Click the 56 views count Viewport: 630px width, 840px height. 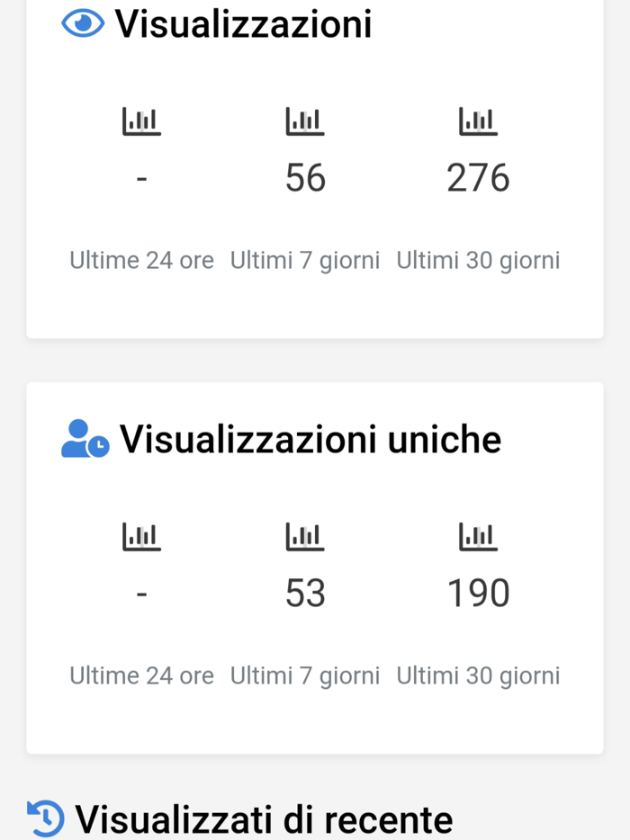pyautogui.click(x=305, y=178)
